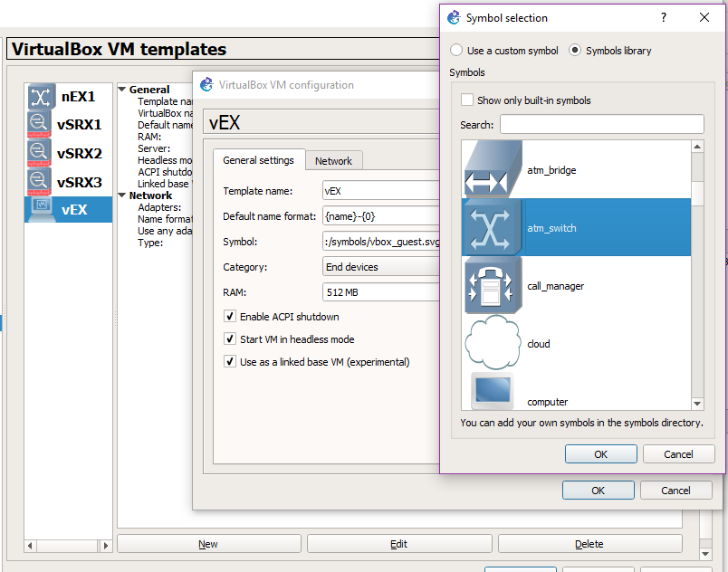This screenshot has height=572, width=728.
Task: Click the symbols list scroll down arrow
Action: (697, 404)
